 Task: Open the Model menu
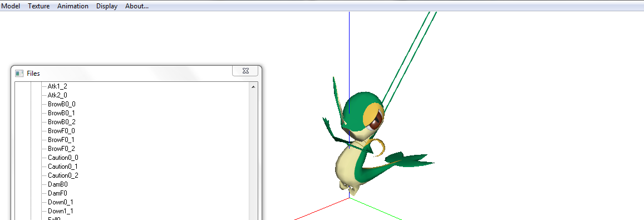pyautogui.click(x=11, y=6)
